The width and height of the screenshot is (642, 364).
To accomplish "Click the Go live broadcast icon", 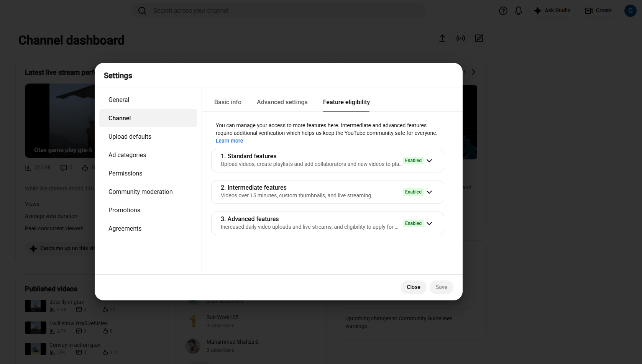I will pyautogui.click(x=460, y=38).
